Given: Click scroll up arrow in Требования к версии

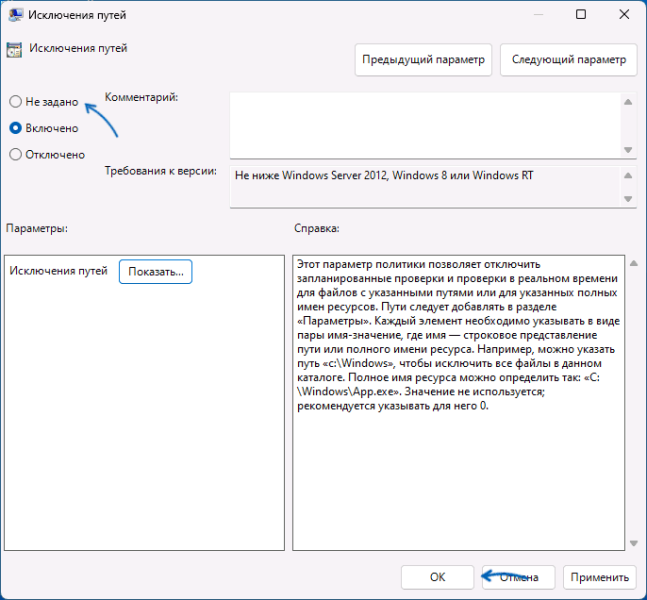Looking at the screenshot, I should coord(628,174).
